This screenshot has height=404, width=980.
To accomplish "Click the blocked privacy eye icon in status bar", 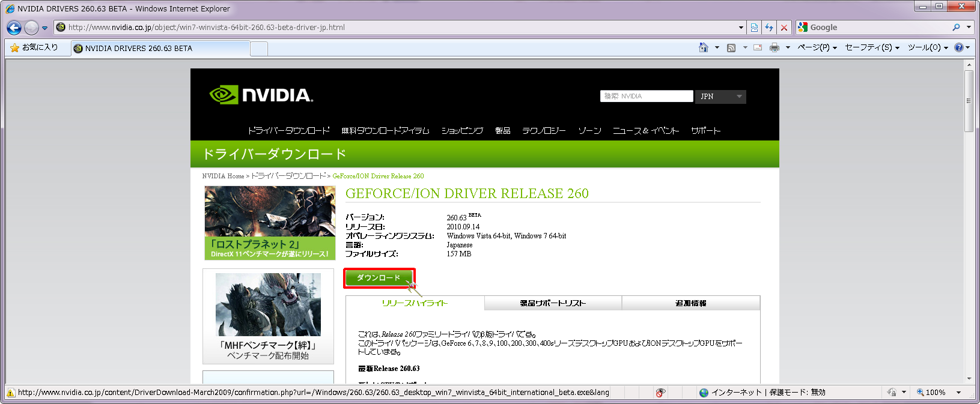I will (x=660, y=393).
